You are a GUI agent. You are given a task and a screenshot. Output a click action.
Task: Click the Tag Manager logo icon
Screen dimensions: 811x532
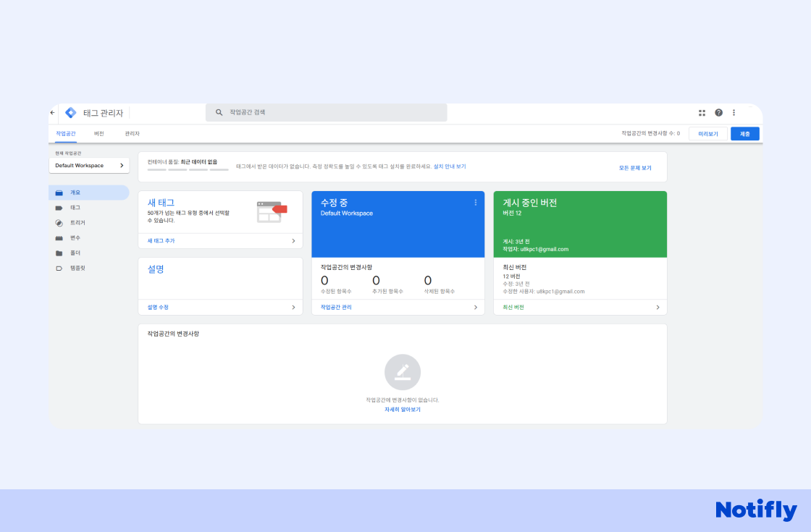[70, 113]
